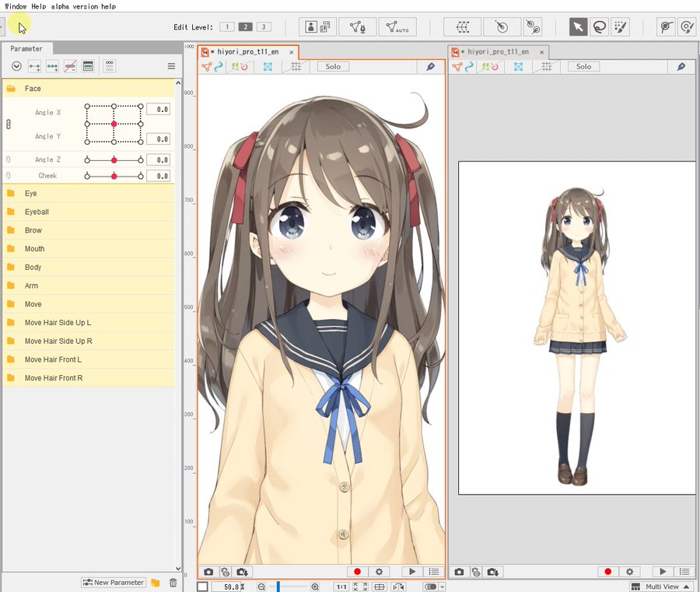Screen dimensions: 700x592
Task: Open the alpha version help menu
Action: pyautogui.click(x=83, y=6)
